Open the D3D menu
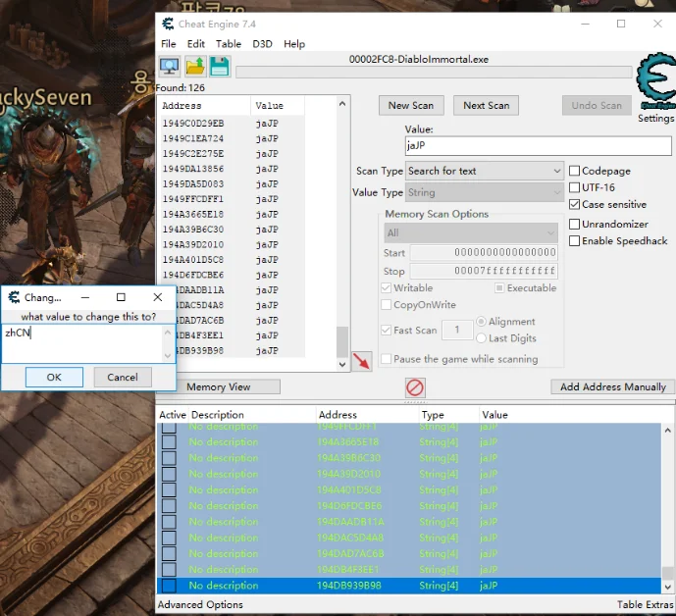676x616 pixels. click(262, 44)
